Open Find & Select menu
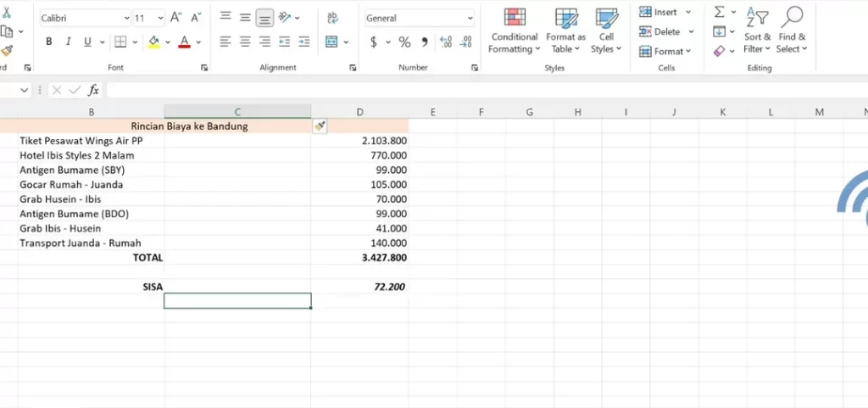Image resolution: width=868 pixels, height=408 pixels. 792,31
